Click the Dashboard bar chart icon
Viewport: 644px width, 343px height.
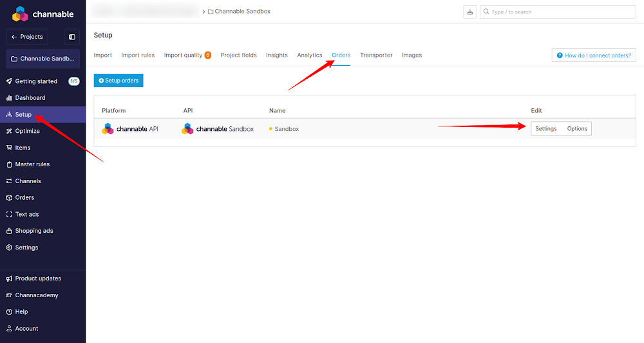pos(9,98)
